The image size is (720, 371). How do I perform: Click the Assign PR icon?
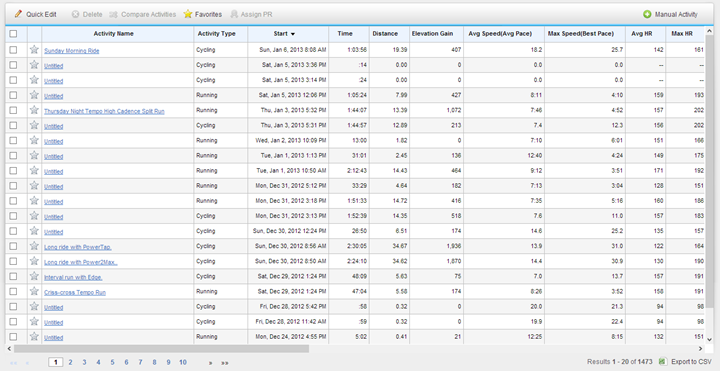234,14
